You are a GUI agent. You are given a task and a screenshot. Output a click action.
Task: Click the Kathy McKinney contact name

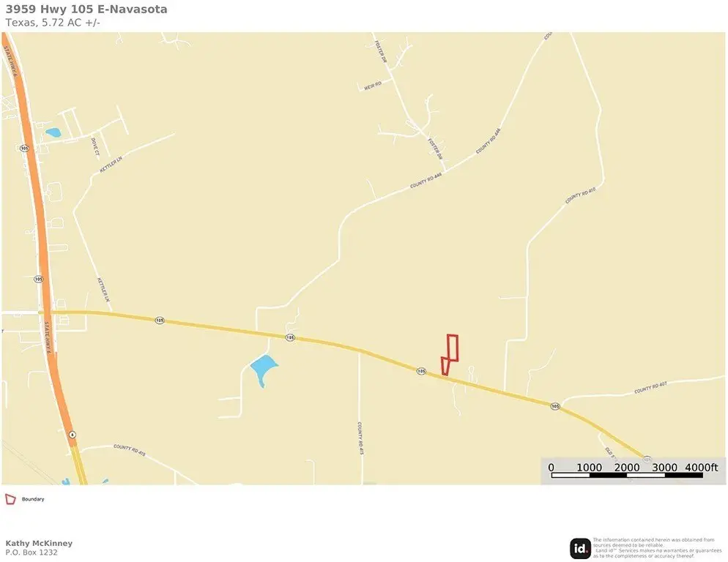39,543
